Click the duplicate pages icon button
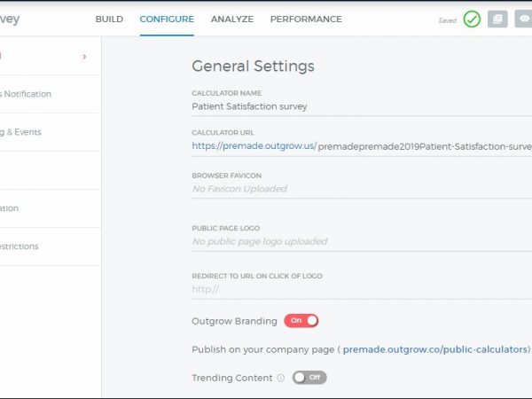 coord(497,20)
